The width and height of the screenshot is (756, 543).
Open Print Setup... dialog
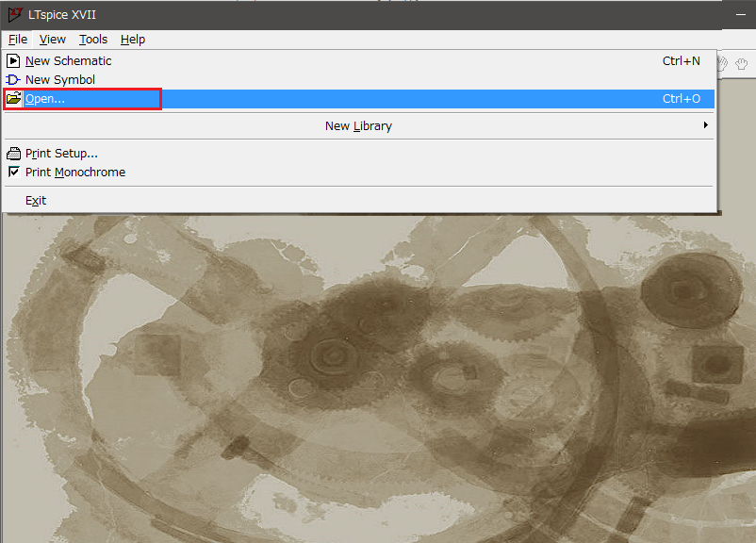pos(359,154)
